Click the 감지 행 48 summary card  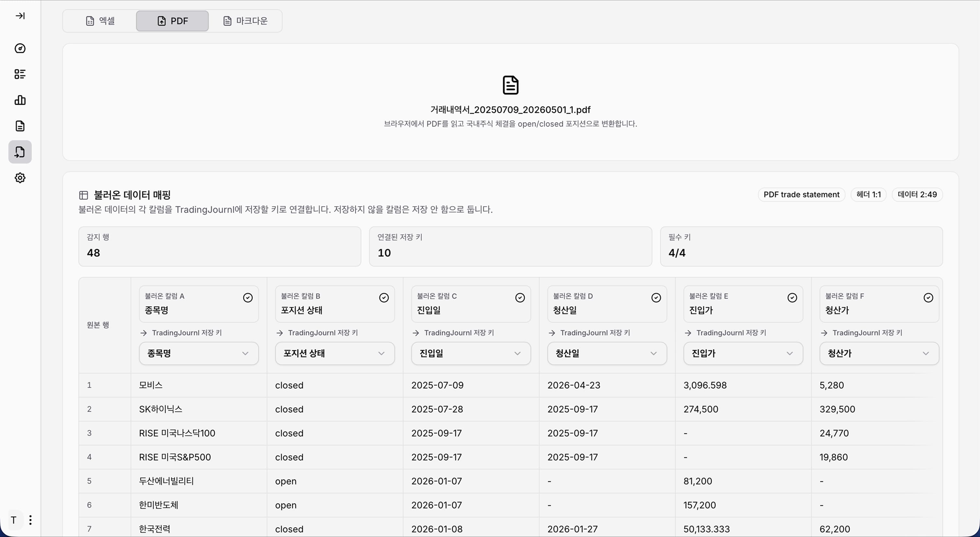(220, 246)
